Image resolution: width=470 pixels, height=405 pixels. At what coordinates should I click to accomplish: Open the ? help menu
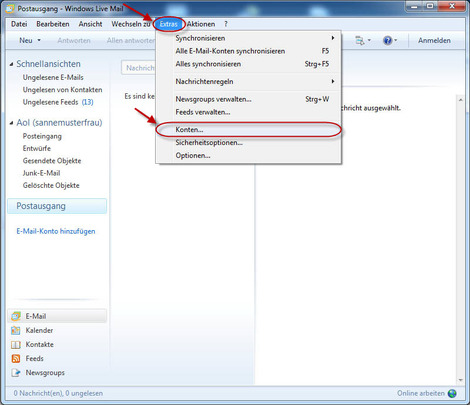[x=226, y=24]
